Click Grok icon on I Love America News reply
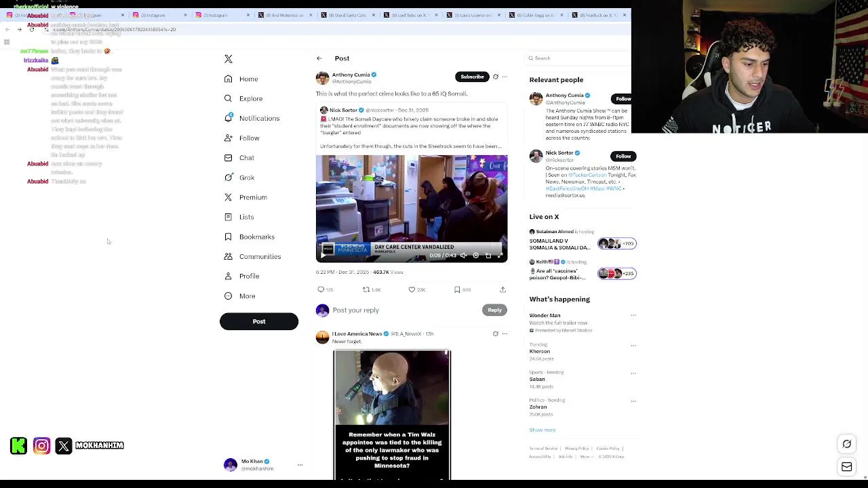 pos(495,333)
